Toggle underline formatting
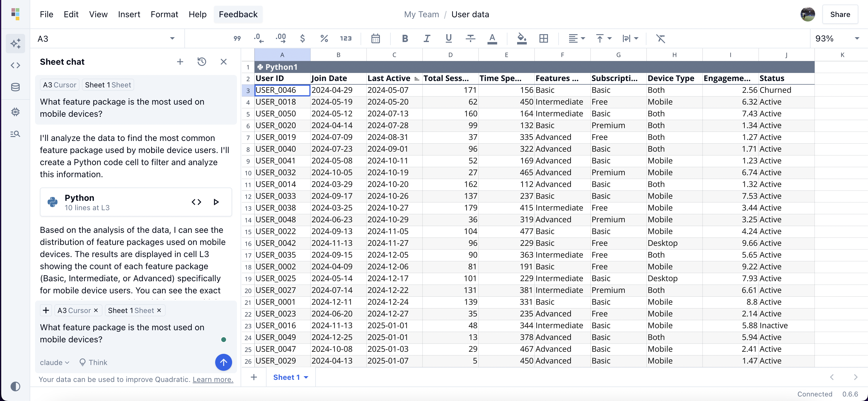 [449, 38]
